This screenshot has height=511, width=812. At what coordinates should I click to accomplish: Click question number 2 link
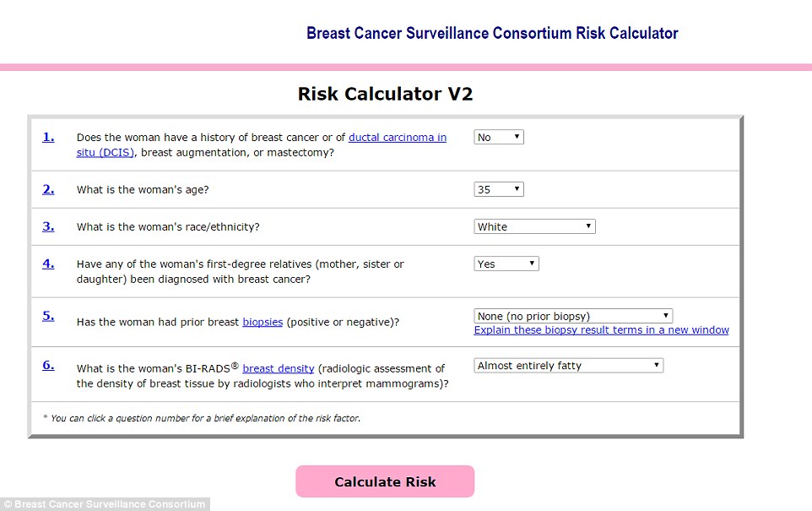[48, 189]
